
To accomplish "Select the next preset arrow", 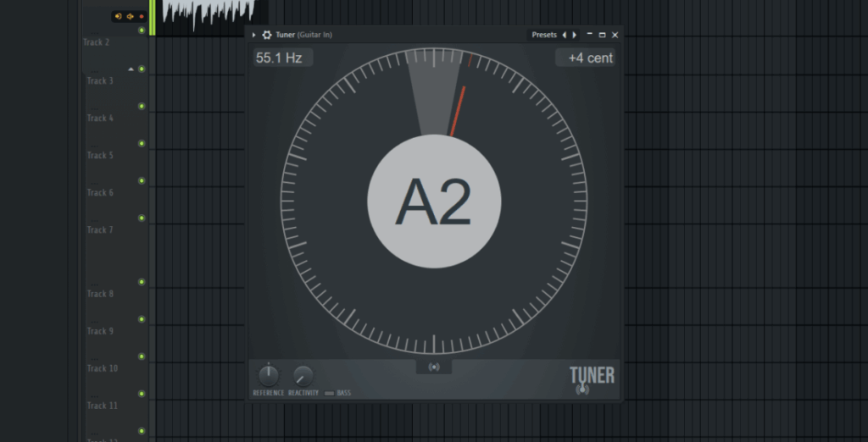I will (x=575, y=35).
